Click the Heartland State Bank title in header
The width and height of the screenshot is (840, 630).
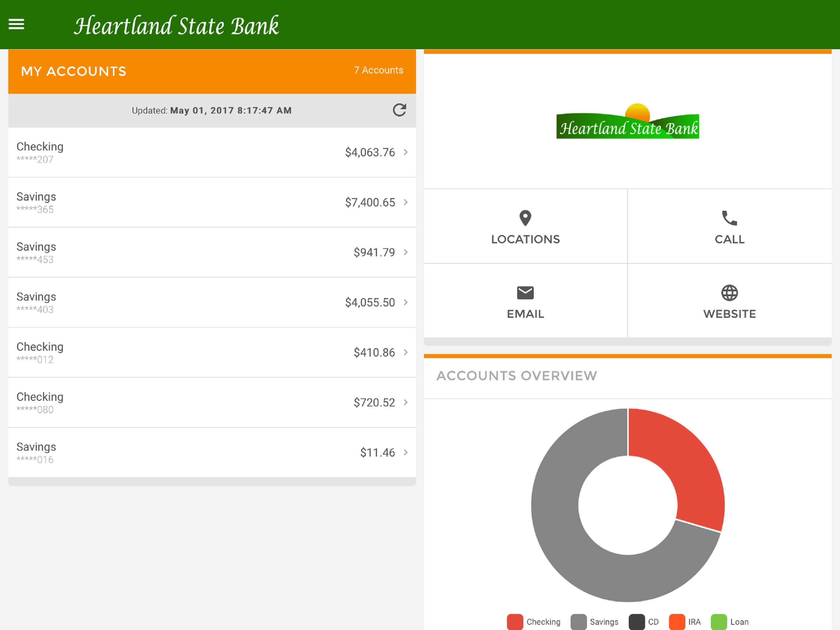(176, 26)
